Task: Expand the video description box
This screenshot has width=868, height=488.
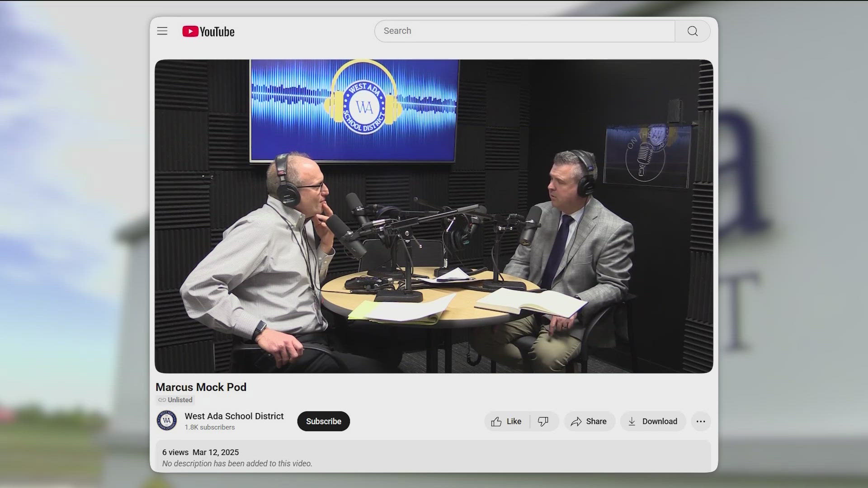Action: tap(237, 463)
